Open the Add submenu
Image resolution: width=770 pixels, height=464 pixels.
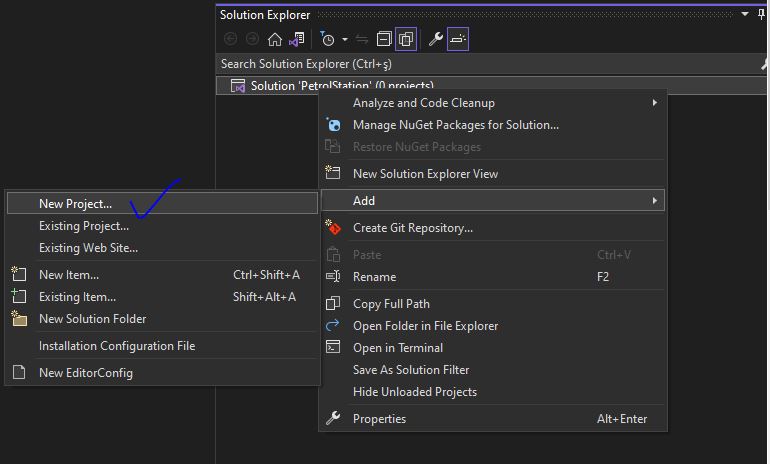pos(493,200)
